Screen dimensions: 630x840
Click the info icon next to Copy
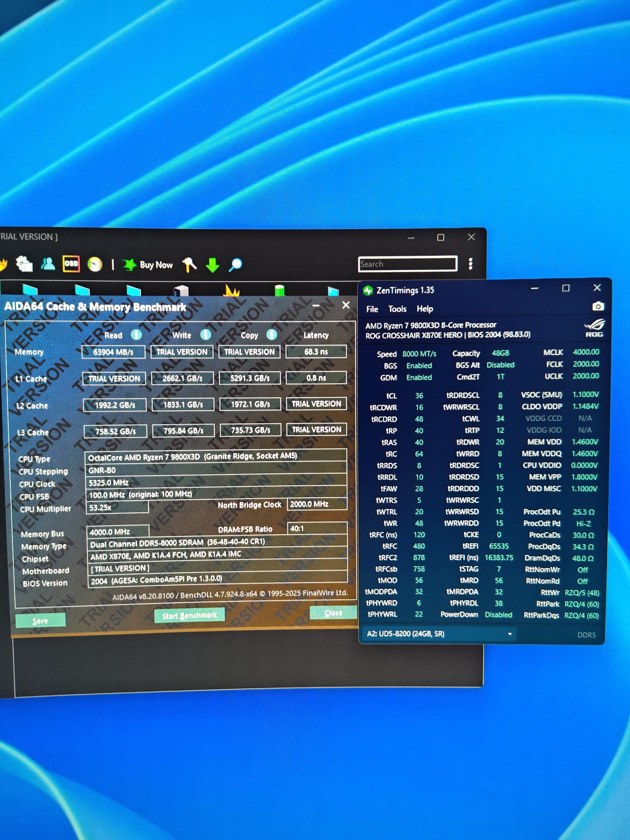click(x=272, y=334)
